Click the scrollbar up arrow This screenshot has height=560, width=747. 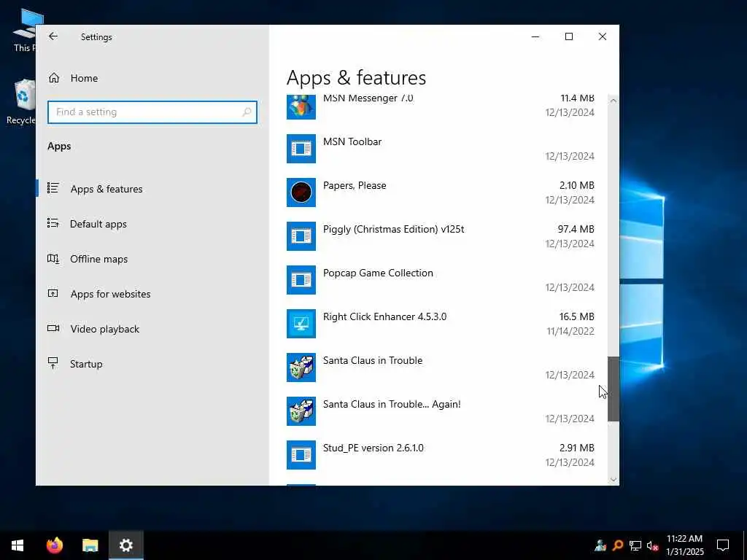(613, 101)
